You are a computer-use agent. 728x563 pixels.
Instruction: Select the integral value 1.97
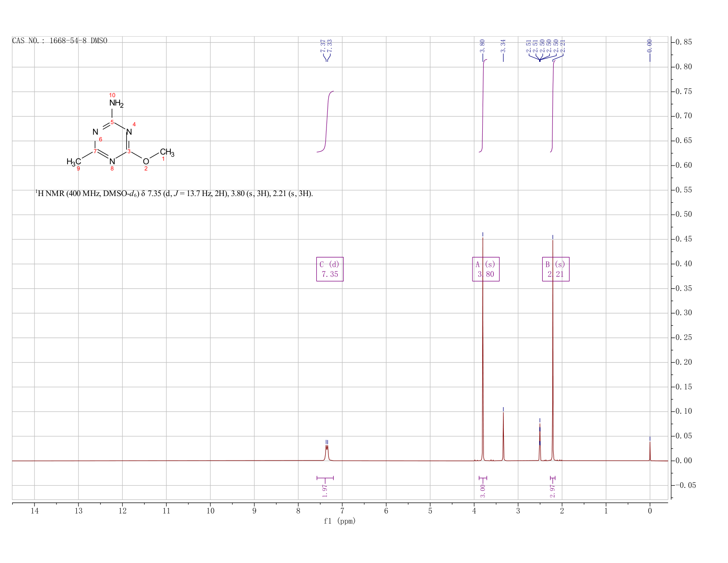tap(325, 491)
